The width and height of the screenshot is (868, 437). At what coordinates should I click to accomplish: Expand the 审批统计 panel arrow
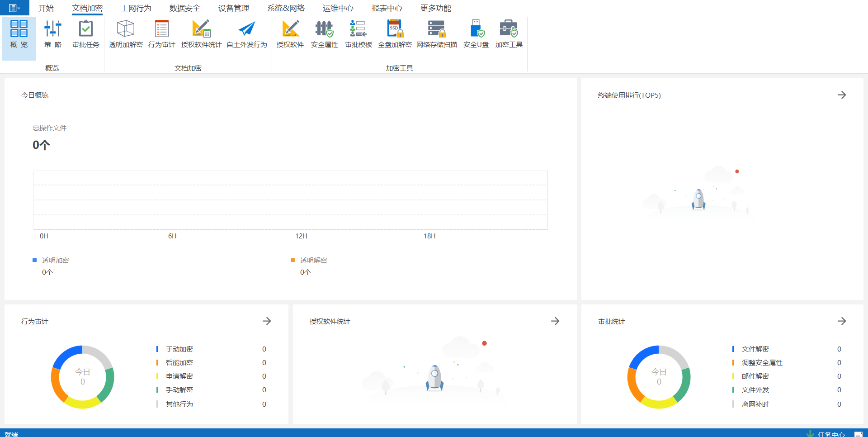point(841,321)
